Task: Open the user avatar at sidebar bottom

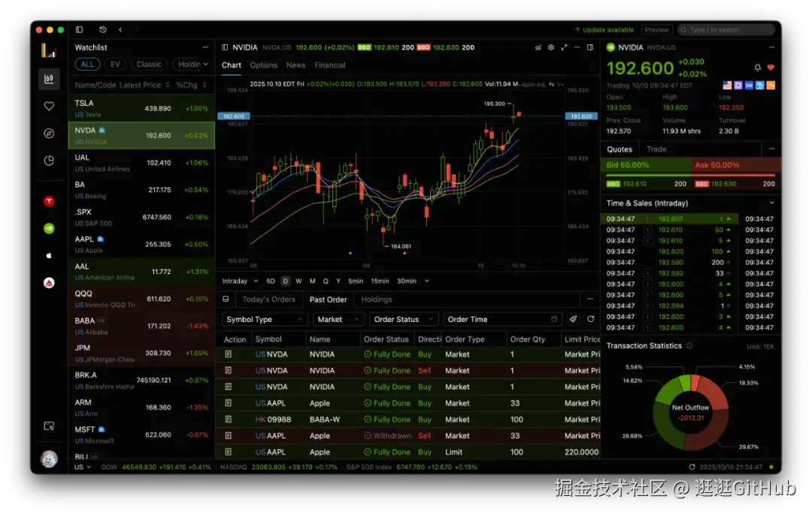Action: [x=49, y=458]
